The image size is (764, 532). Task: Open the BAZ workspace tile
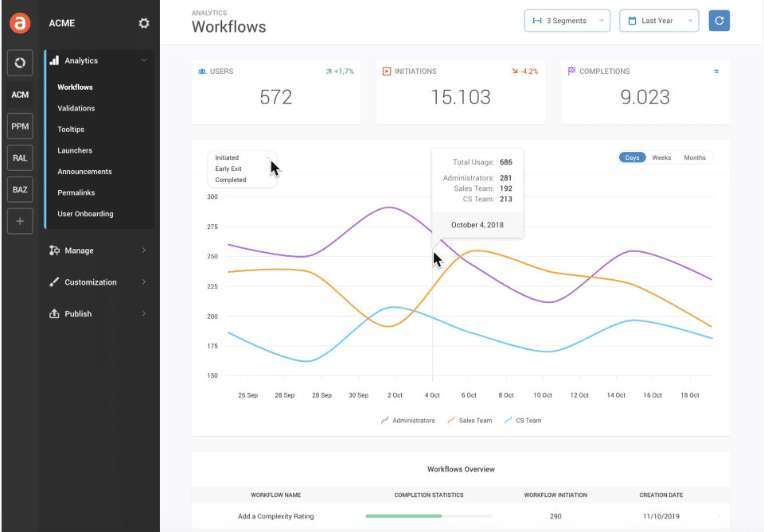click(20, 189)
